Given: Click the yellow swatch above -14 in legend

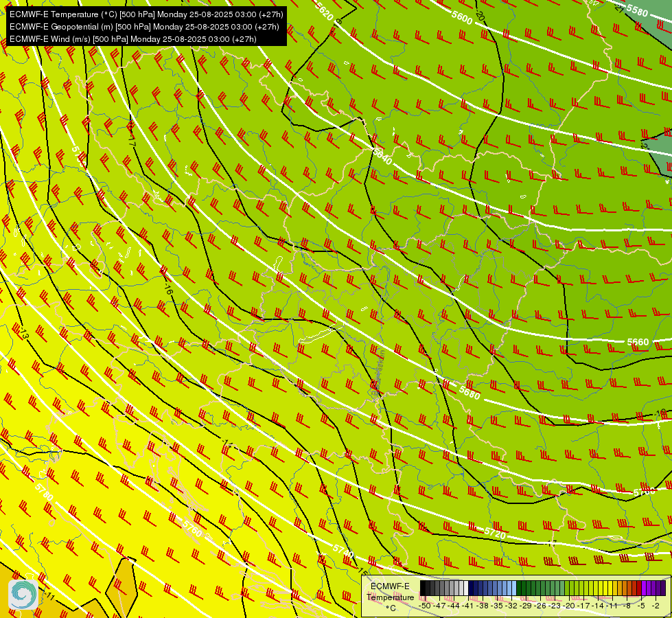Looking at the screenshot, I should [601, 588].
